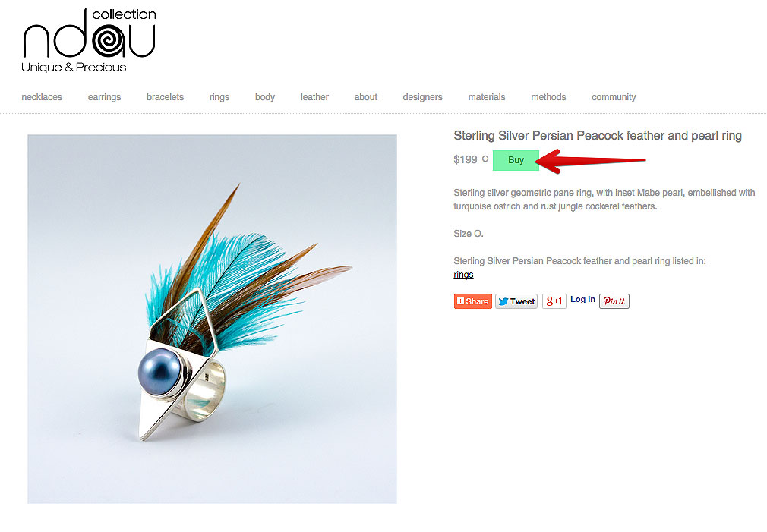Image resolution: width=767 pixels, height=532 pixels.
Task: Click the Twitter Tweet button
Action: tap(516, 301)
